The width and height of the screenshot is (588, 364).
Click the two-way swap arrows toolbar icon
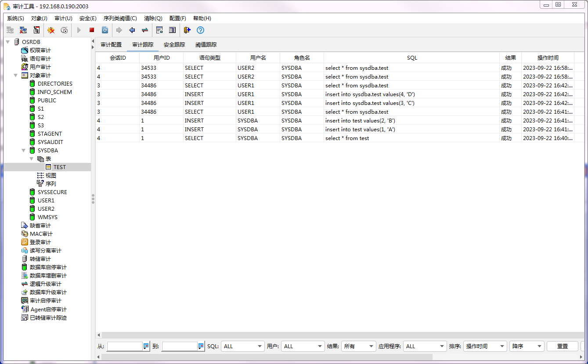tap(144, 30)
